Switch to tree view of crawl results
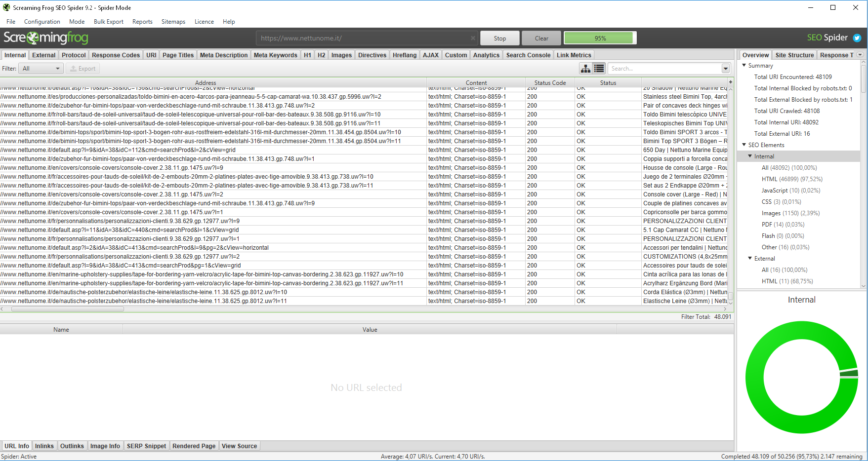 [x=586, y=69]
